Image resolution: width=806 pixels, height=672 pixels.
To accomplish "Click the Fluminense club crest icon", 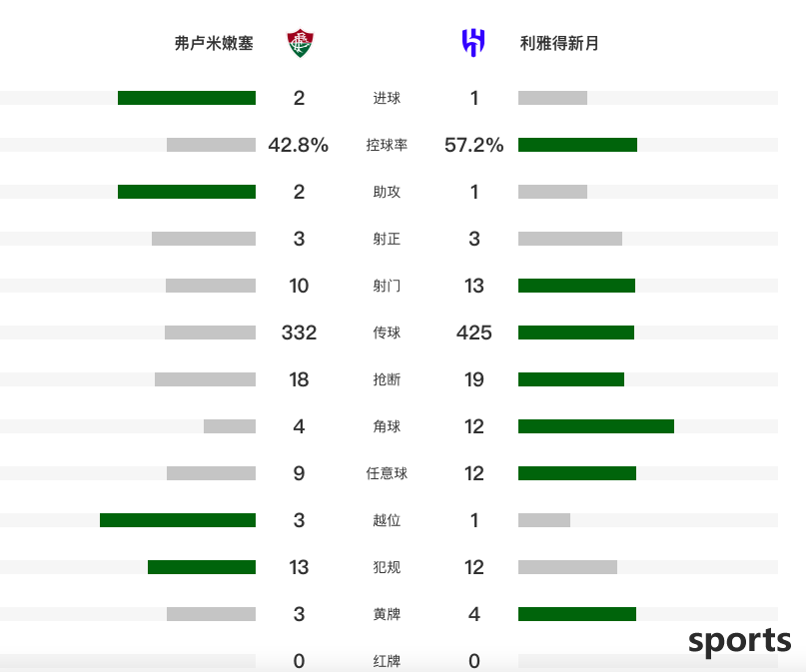I will tap(301, 44).
